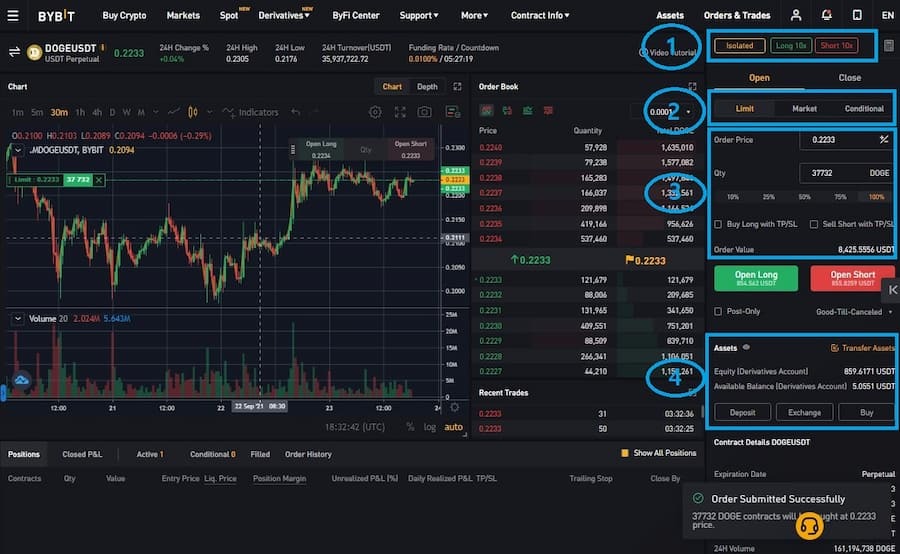Open the user account icon
The image size is (900, 554).
click(x=796, y=16)
